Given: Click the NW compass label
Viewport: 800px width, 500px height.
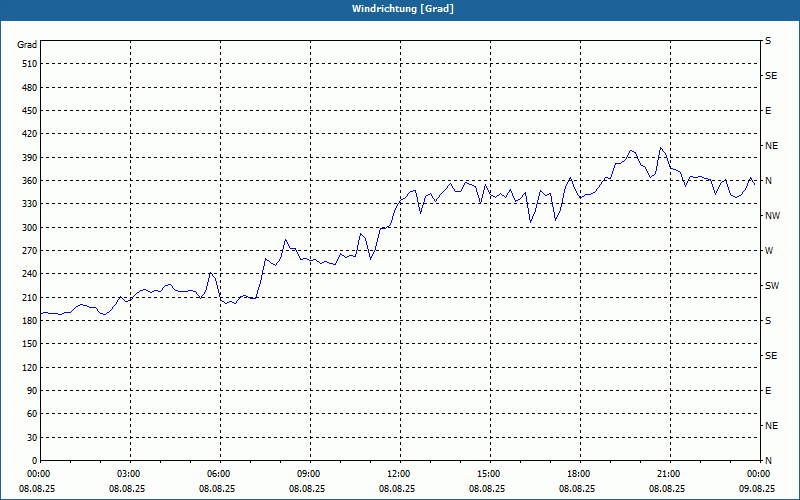Looking at the screenshot, I should pyautogui.click(x=772, y=216).
